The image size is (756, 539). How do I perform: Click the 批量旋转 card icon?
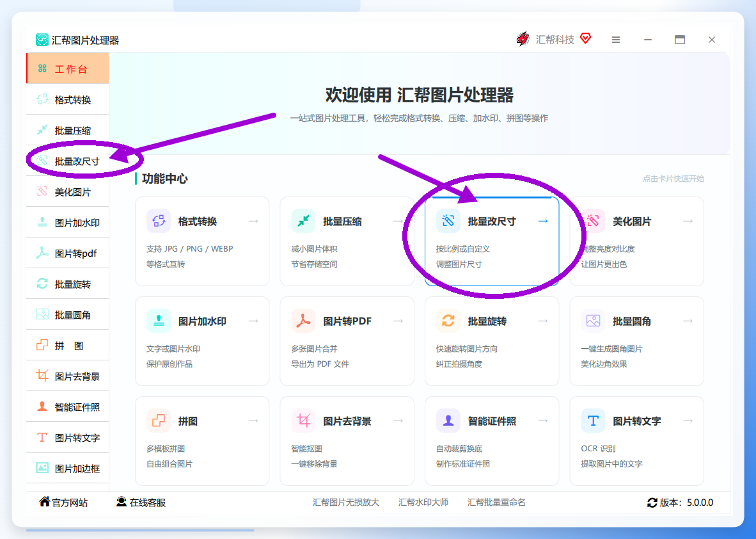pos(448,321)
